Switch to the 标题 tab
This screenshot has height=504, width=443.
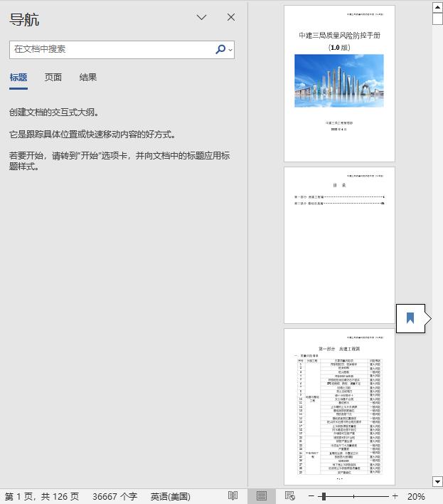click(x=18, y=77)
